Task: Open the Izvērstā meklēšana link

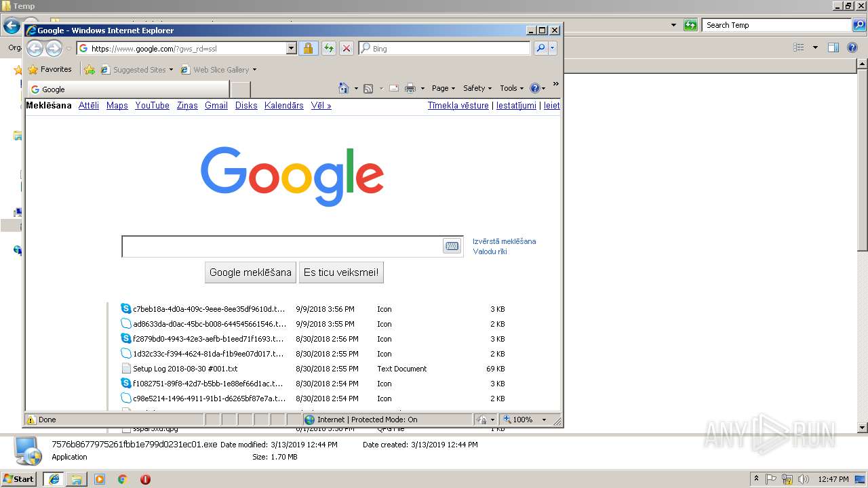Action: point(505,241)
